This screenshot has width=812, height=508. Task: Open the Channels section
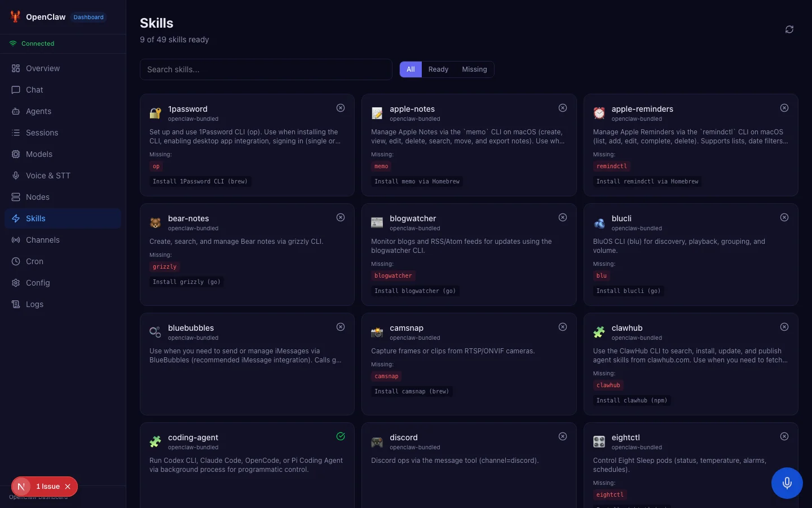pos(43,240)
